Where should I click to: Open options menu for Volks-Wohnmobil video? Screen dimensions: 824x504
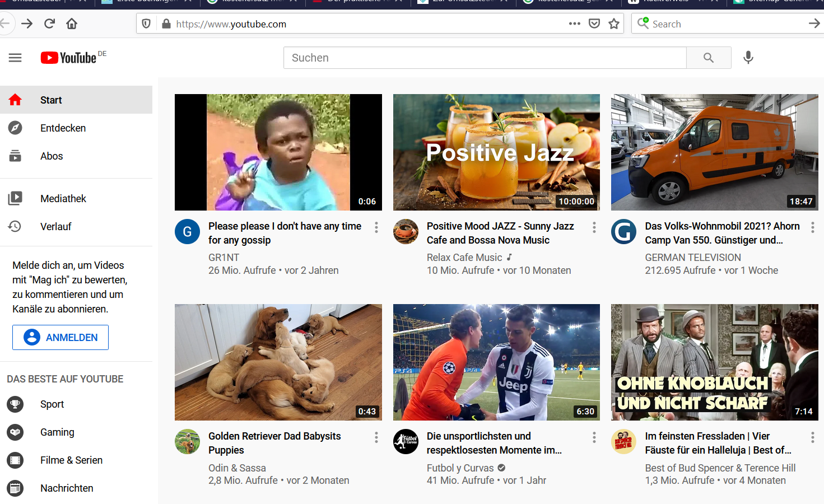(813, 227)
